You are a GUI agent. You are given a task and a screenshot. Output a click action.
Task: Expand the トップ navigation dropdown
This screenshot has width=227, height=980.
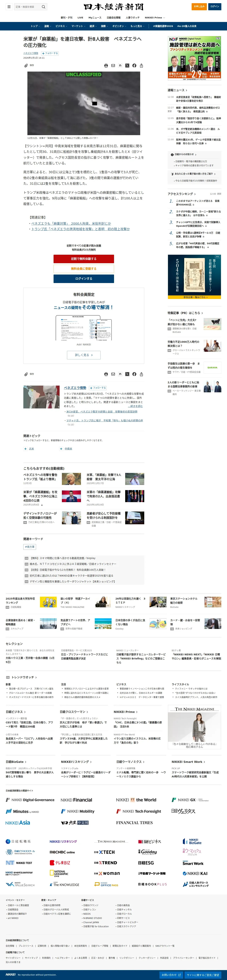point(35,26)
